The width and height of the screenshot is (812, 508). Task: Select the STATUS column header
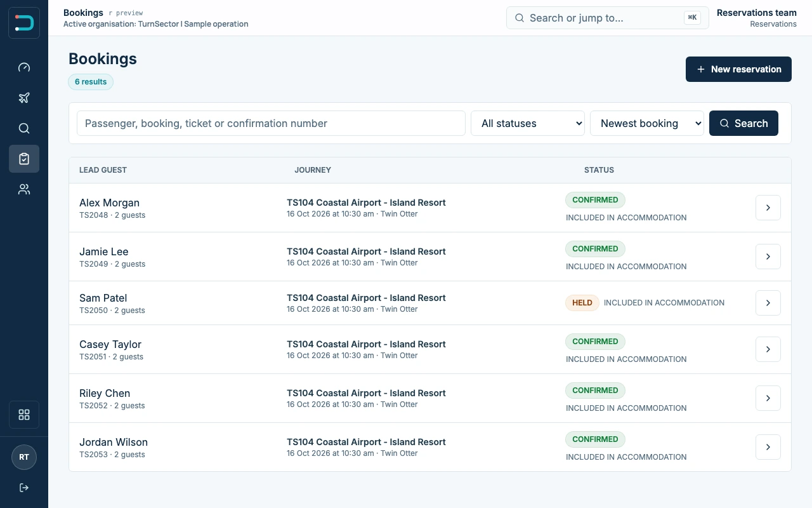pos(599,170)
